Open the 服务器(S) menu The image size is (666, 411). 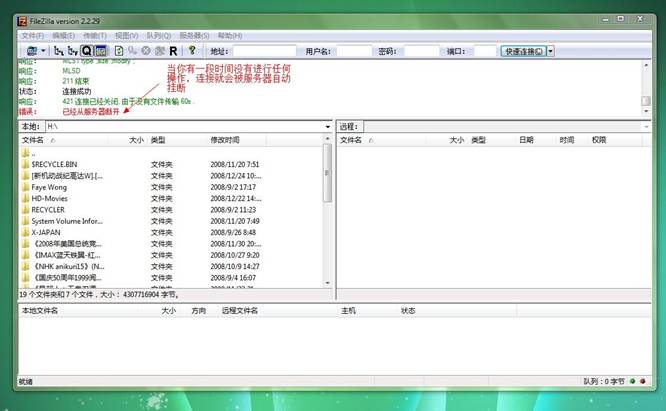tap(194, 35)
